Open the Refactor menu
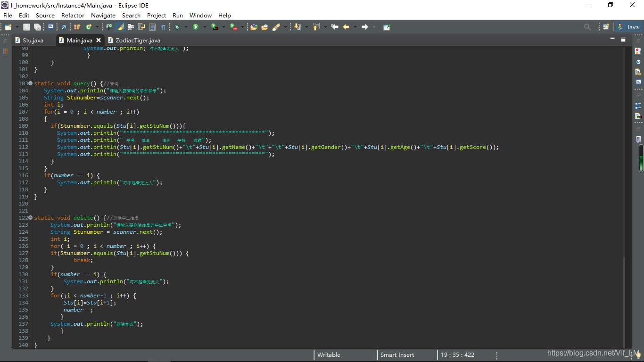The image size is (644, 362). pyautogui.click(x=73, y=15)
